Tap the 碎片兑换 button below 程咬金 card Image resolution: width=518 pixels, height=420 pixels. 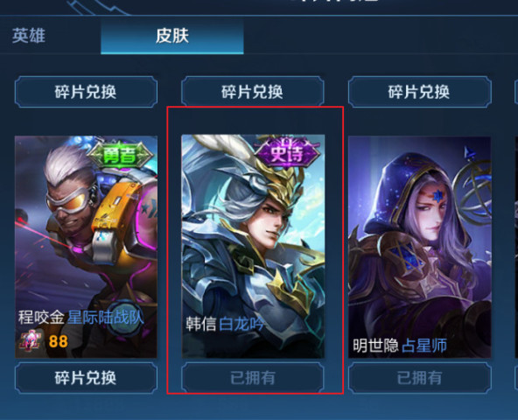86,378
